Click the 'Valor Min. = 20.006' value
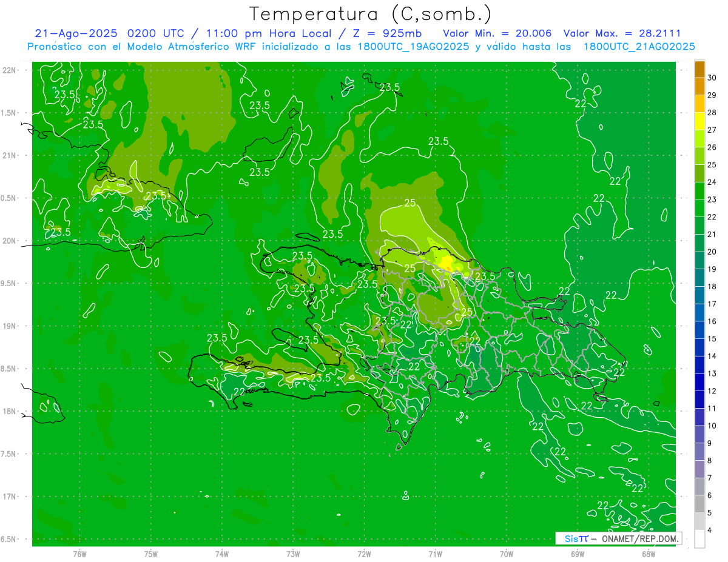Image resolution: width=728 pixels, height=562 pixels. coord(497,33)
